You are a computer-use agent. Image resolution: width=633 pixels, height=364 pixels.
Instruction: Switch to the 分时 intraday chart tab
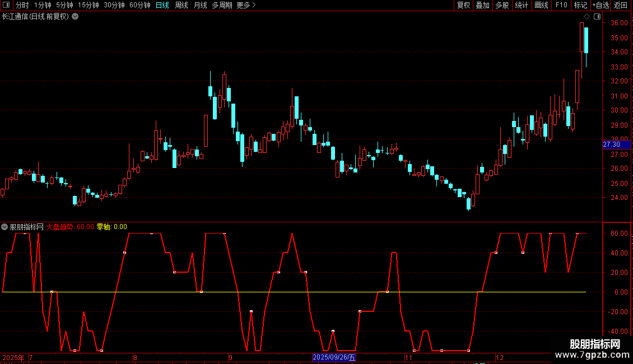22,5
